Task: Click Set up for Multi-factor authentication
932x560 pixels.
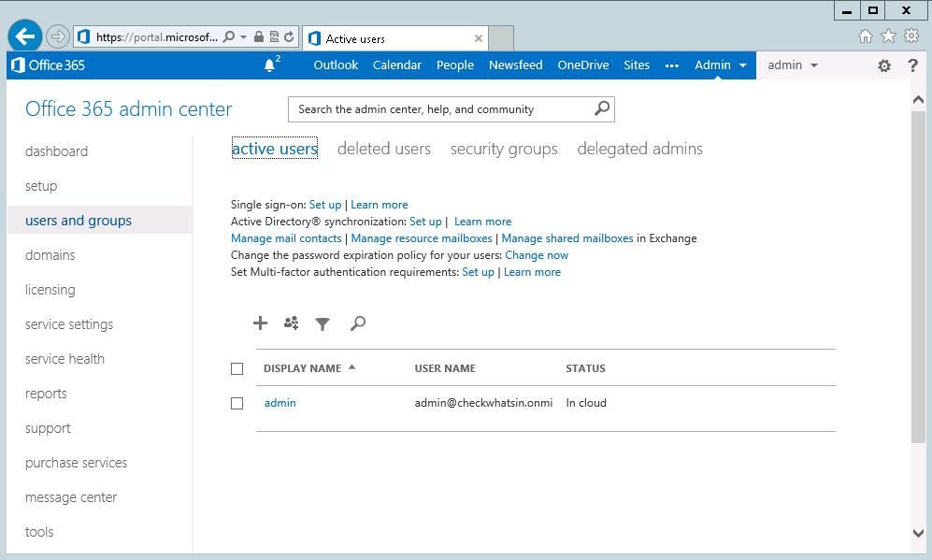Action: pyautogui.click(x=478, y=272)
